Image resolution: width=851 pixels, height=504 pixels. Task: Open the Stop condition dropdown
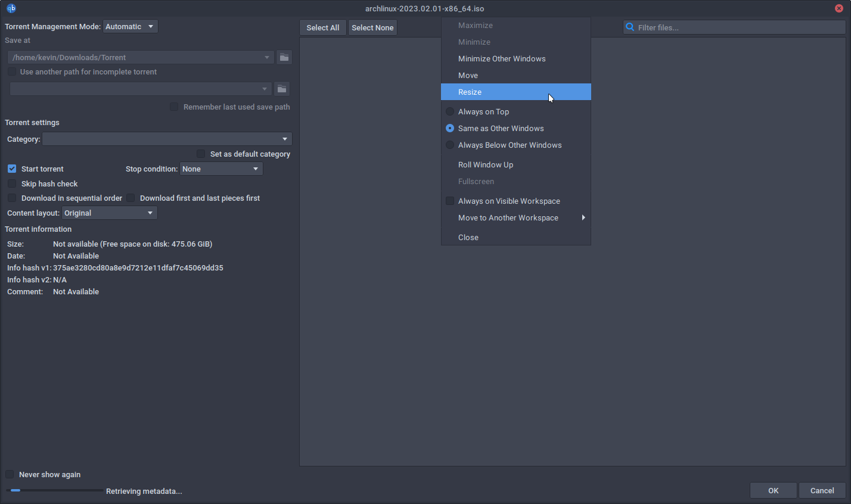click(221, 169)
